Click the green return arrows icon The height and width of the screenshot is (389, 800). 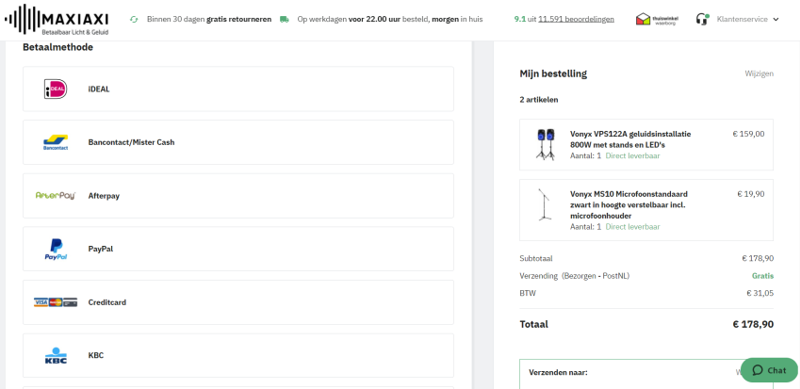[134, 19]
